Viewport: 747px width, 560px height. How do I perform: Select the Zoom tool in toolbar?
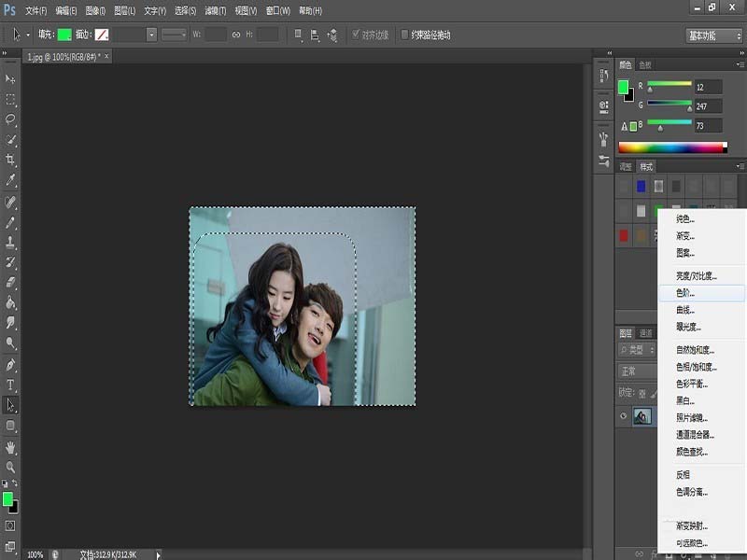pos(11,467)
